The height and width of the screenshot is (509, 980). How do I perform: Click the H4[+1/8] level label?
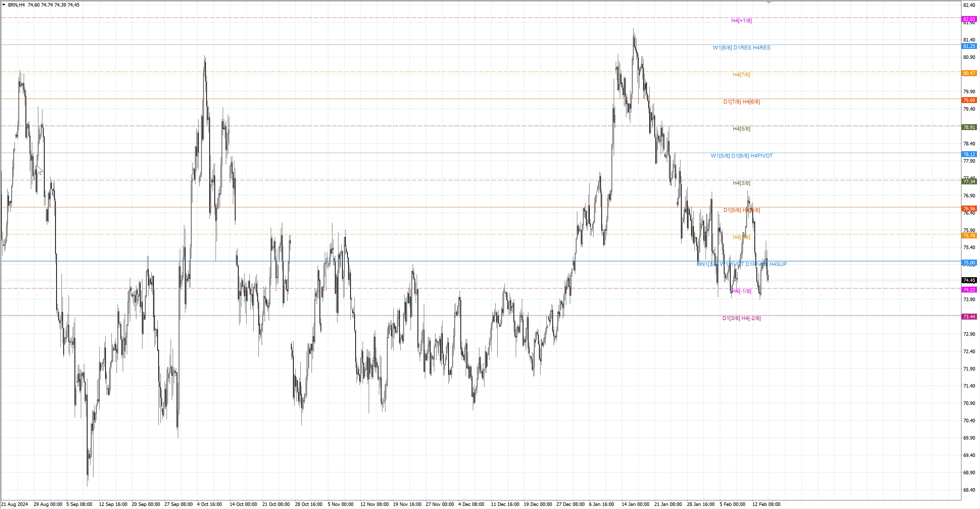[741, 20]
